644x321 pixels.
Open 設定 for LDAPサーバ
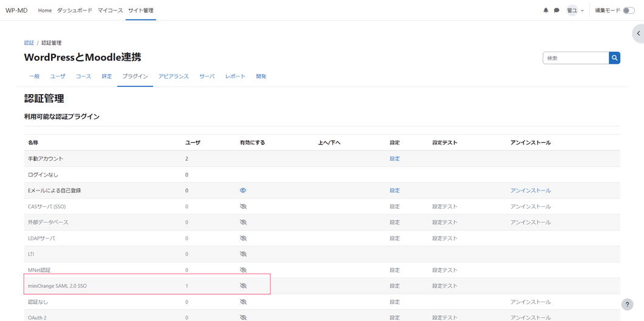pos(395,238)
